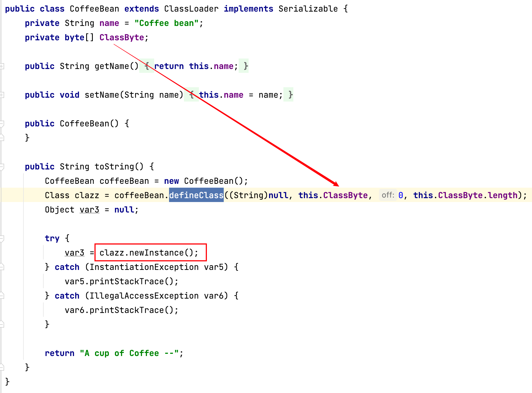Collapse the CoffeeBean constructor using gutter fold marker
This screenshot has height=393, width=532.
pyautogui.click(x=2, y=124)
